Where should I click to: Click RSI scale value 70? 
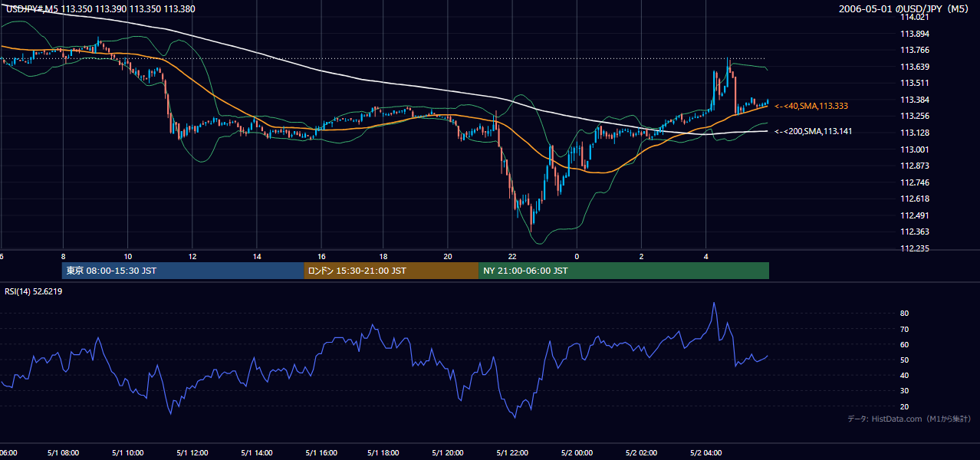[905, 329]
